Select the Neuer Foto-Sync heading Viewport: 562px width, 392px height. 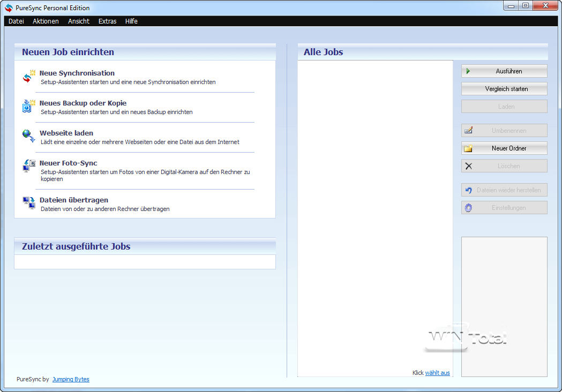[x=69, y=163]
